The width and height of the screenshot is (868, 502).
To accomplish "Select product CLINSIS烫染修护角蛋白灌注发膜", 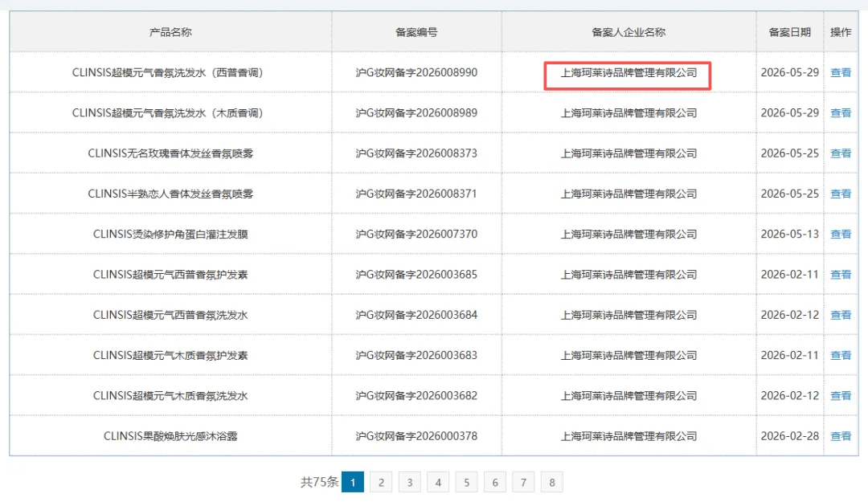I will point(170,234).
